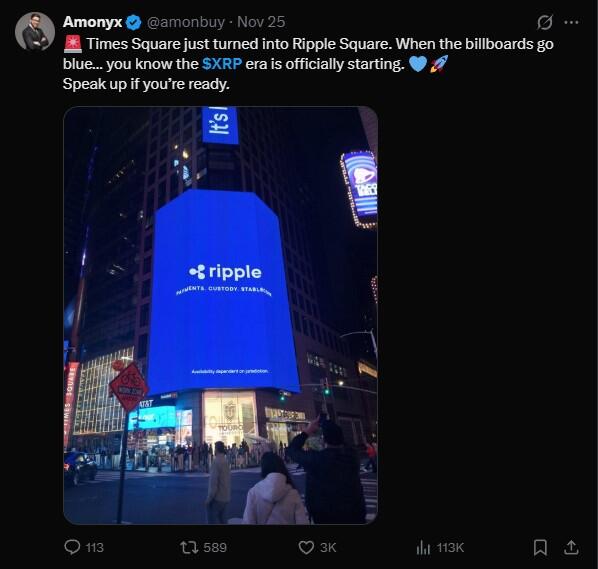Select the 589 reposts count
The width and height of the screenshot is (598, 569).
click(215, 548)
